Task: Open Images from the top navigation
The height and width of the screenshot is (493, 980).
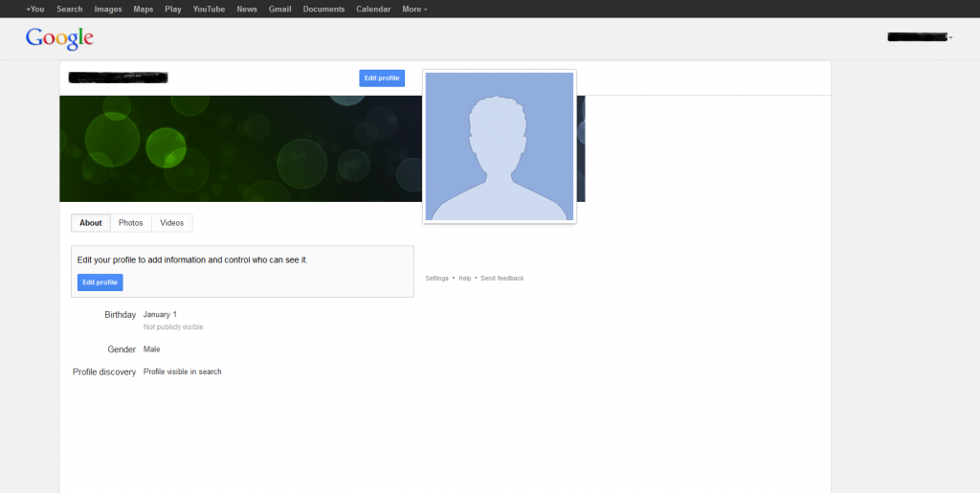Action: pos(108,10)
